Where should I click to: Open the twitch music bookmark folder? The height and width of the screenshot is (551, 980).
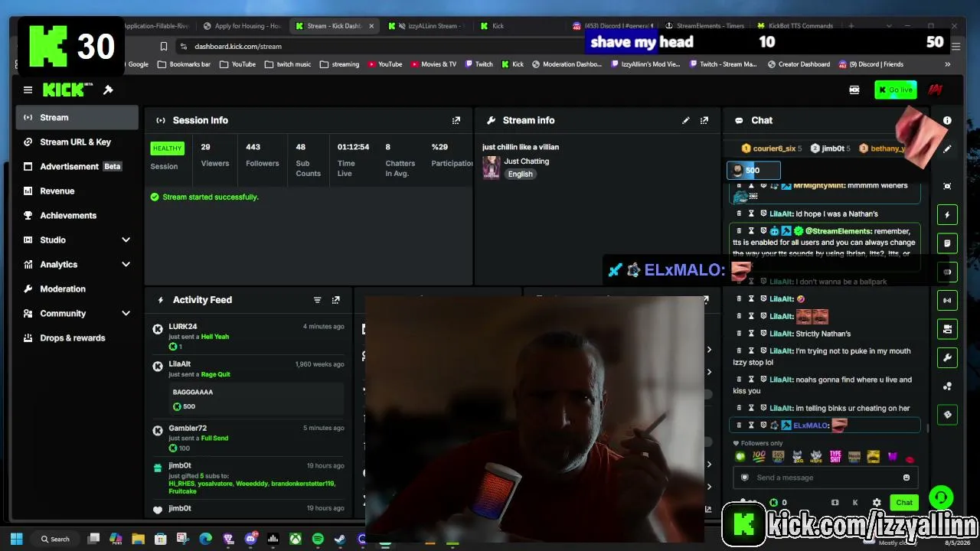[x=288, y=64]
